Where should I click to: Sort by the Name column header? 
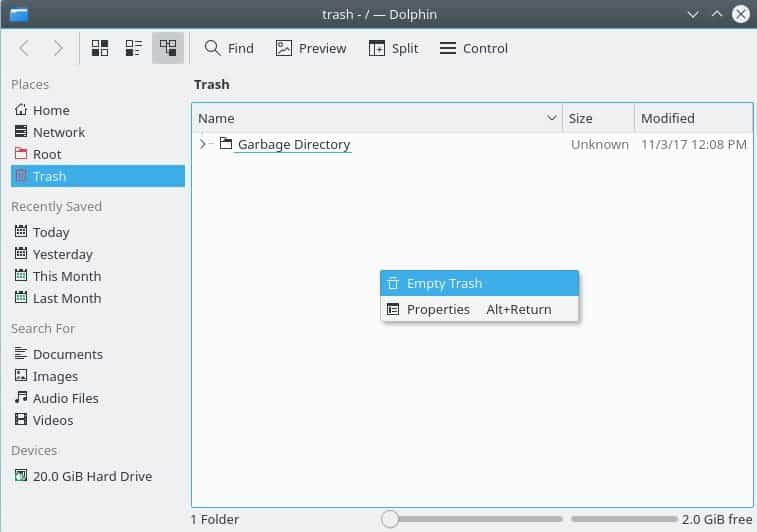378,118
